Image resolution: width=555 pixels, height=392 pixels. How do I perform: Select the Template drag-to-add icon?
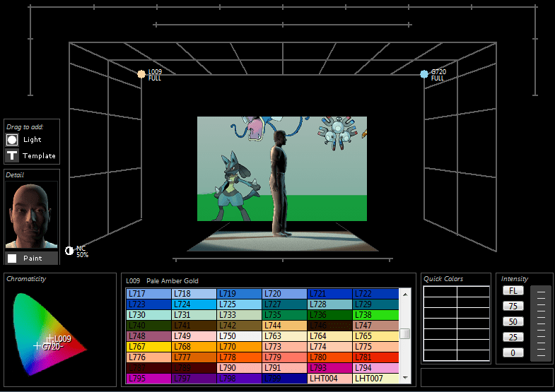[12, 155]
